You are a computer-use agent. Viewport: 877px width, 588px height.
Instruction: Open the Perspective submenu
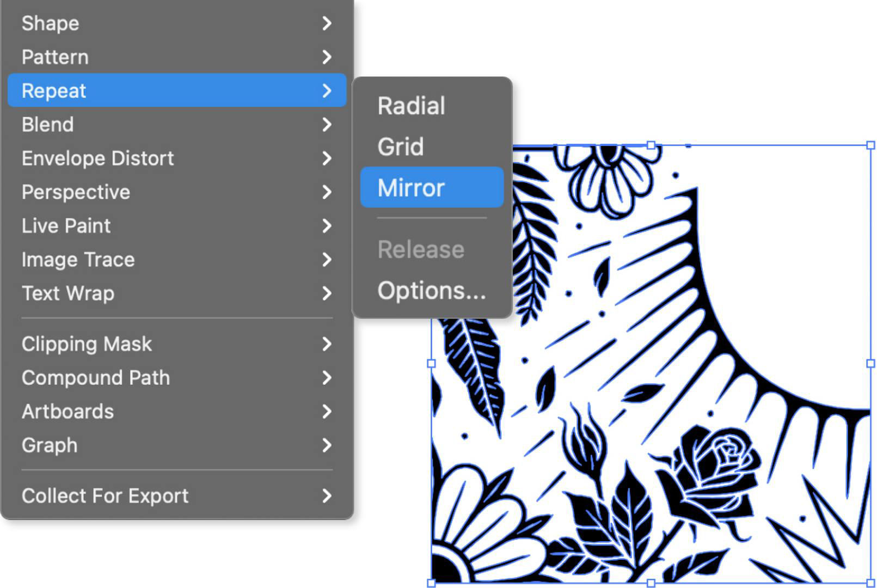coord(76,192)
